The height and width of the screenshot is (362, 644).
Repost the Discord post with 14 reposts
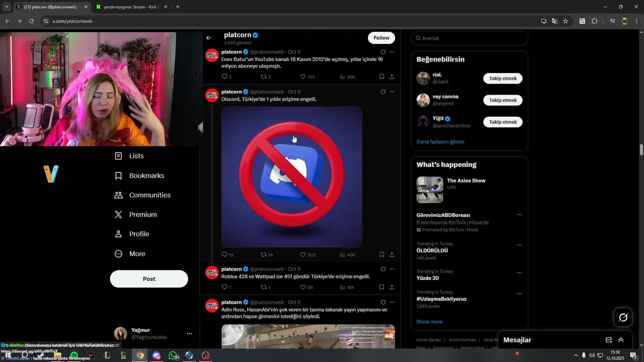point(263,255)
